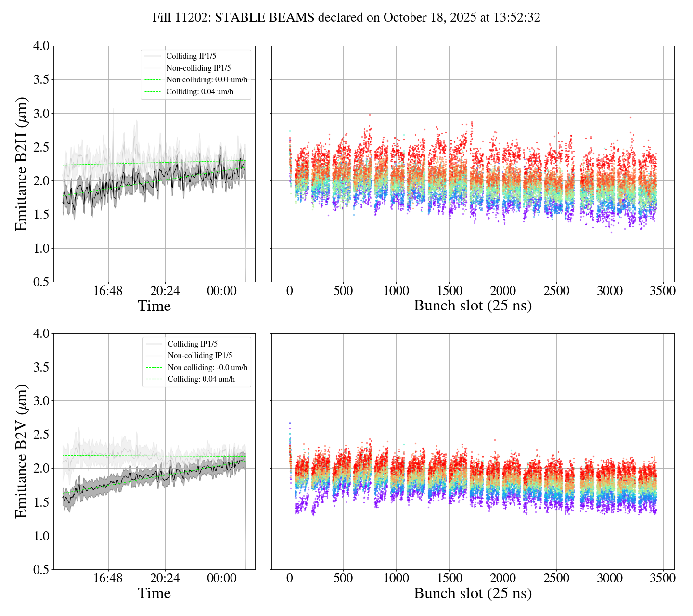Click the black line sample in B2H legend
This screenshot has height=616, width=693.
(152, 56)
